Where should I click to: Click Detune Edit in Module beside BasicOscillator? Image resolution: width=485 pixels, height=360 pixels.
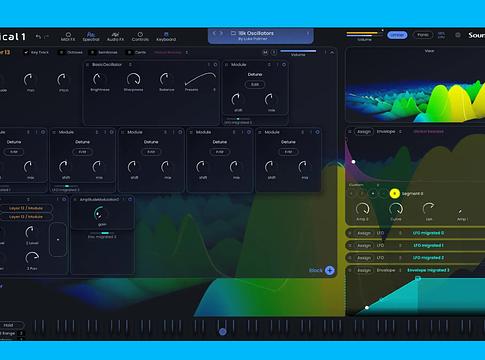[255, 84]
